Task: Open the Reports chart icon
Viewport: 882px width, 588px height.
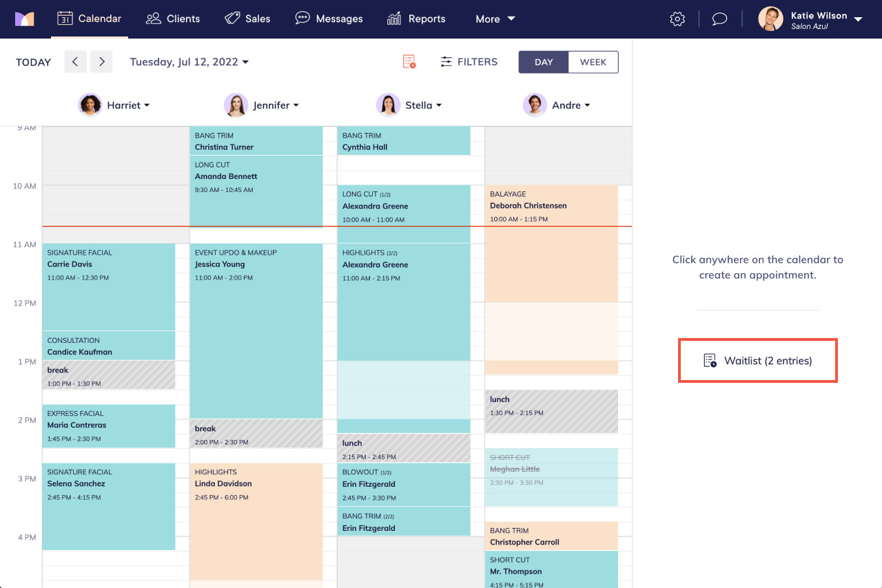Action: point(394,19)
